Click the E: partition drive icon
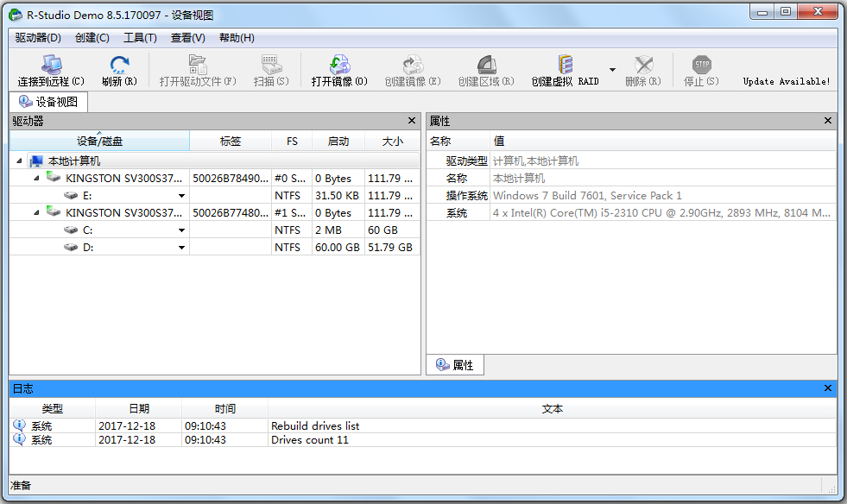Image resolution: width=847 pixels, height=504 pixels. tap(71, 195)
